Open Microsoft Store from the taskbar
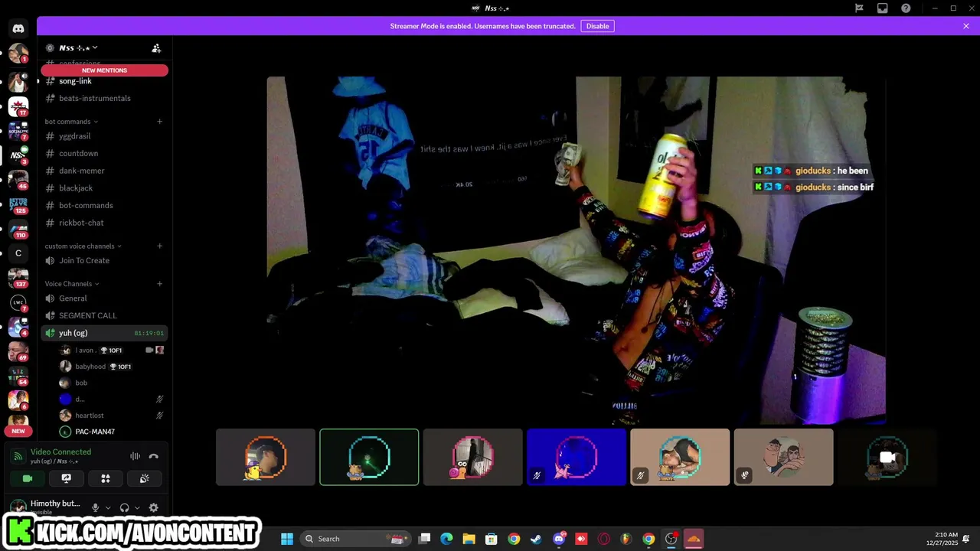Viewport: 980px width, 551px height. (492, 539)
